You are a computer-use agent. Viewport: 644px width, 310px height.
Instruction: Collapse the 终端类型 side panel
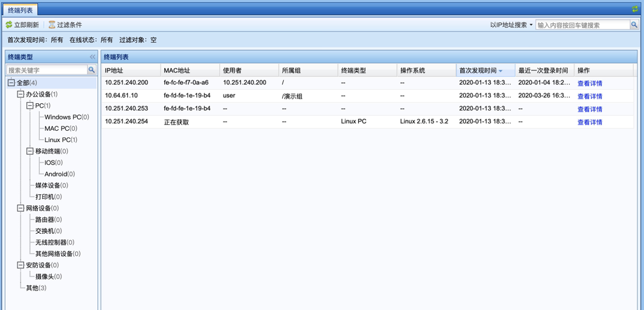92,57
